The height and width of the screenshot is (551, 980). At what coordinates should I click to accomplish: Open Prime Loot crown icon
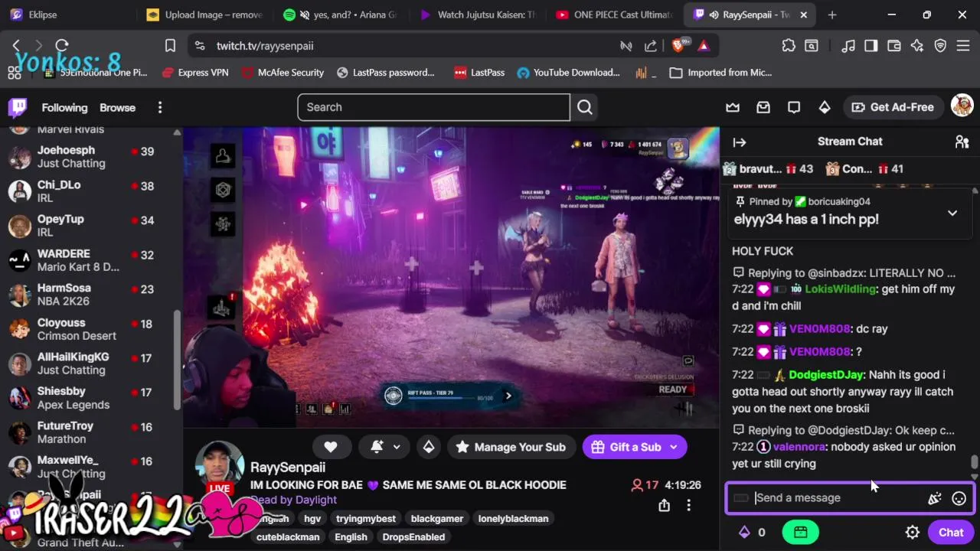click(733, 107)
